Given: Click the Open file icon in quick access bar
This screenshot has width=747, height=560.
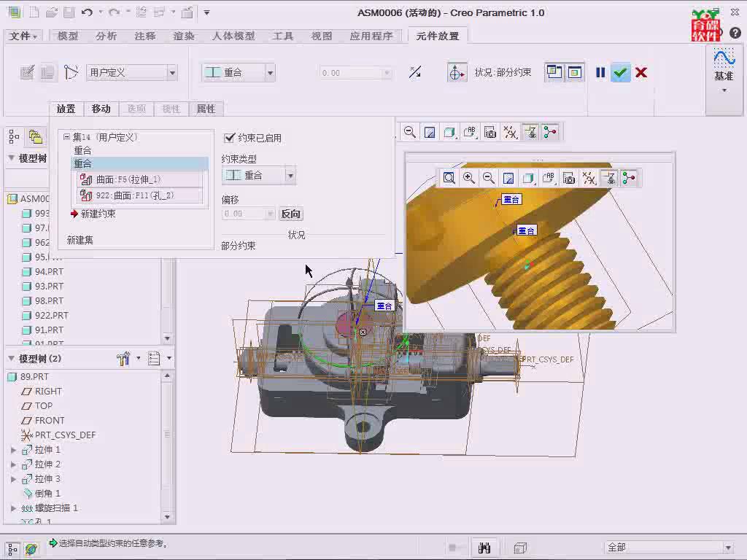Looking at the screenshot, I should 52,12.
